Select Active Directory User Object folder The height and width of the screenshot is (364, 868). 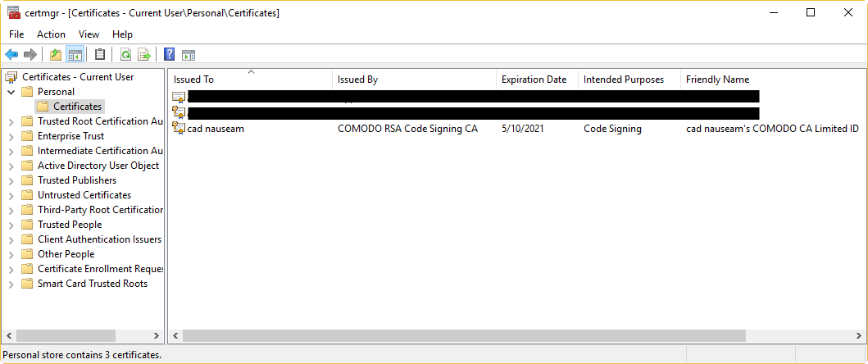pos(98,166)
